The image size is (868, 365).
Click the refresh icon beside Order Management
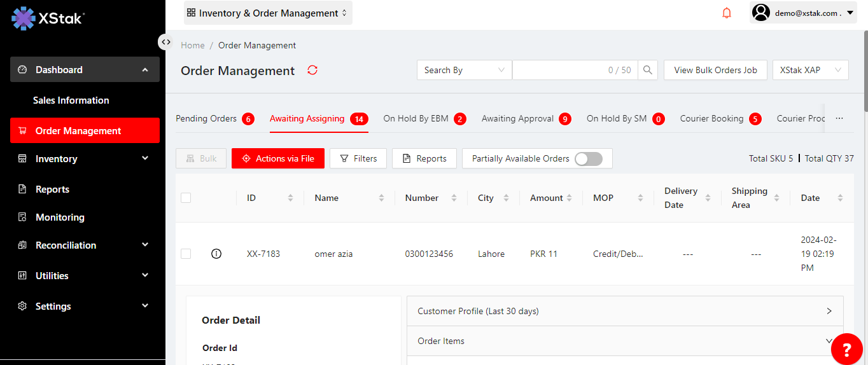312,70
